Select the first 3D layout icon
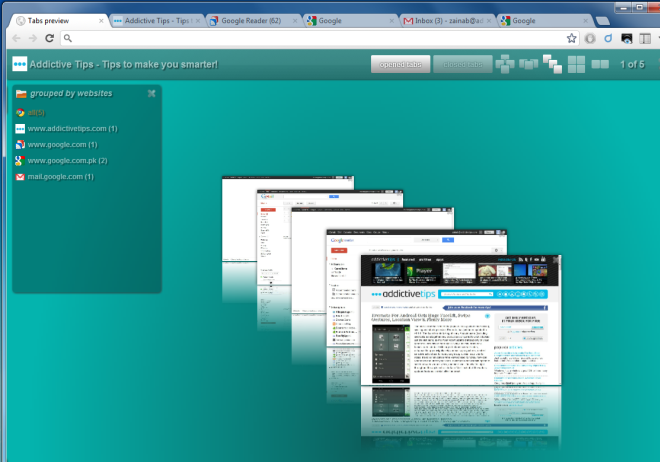This screenshot has height=462, width=660. 505,64
